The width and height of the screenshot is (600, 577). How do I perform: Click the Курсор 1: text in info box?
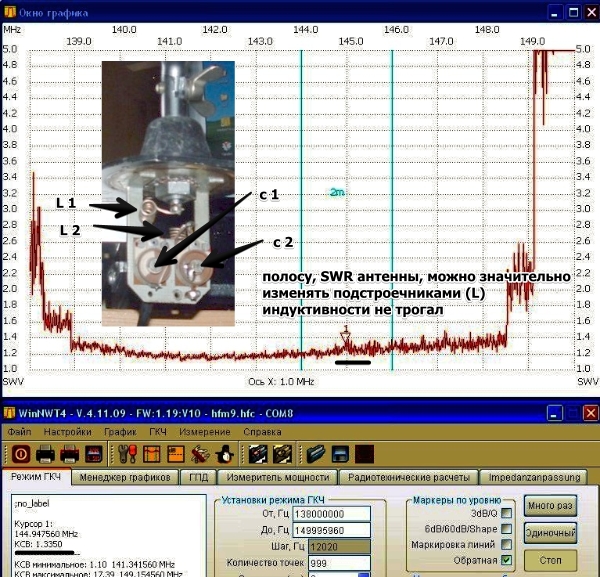pyautogui.click(x=34, y=524)
